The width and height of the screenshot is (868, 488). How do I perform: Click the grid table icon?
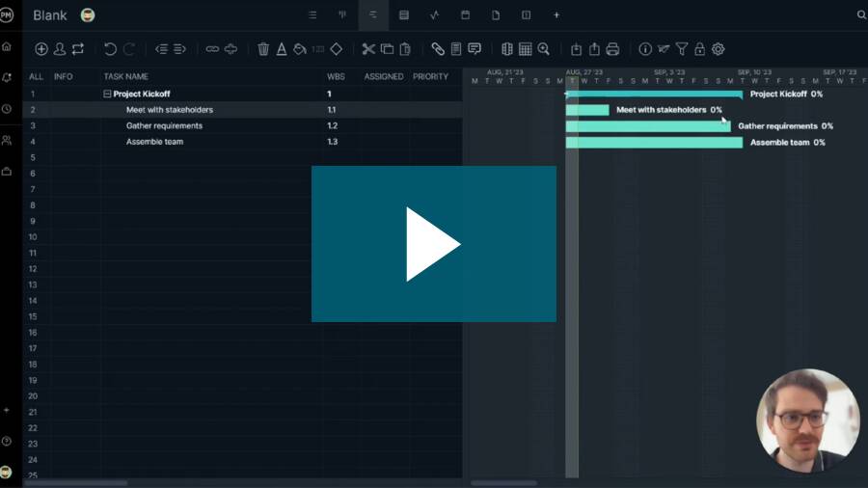point(526,49)
